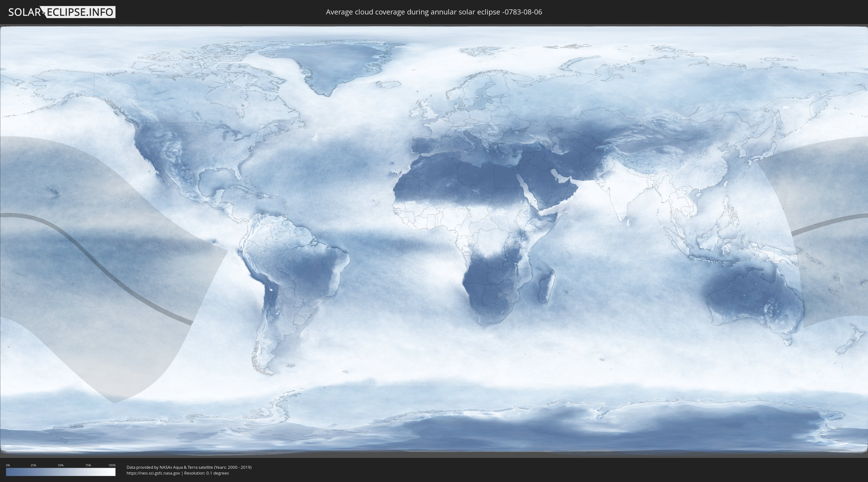This screenshot has height=482, width=868.
Task: Click the 100% legend label
Action: pos(112,465)
